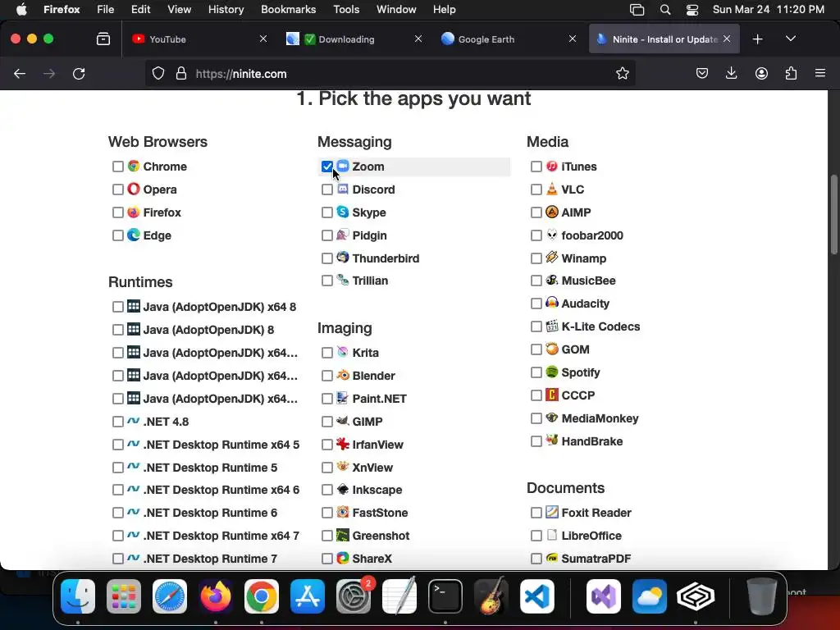Tick the LibreOffice checkbox

click(536, 536)
